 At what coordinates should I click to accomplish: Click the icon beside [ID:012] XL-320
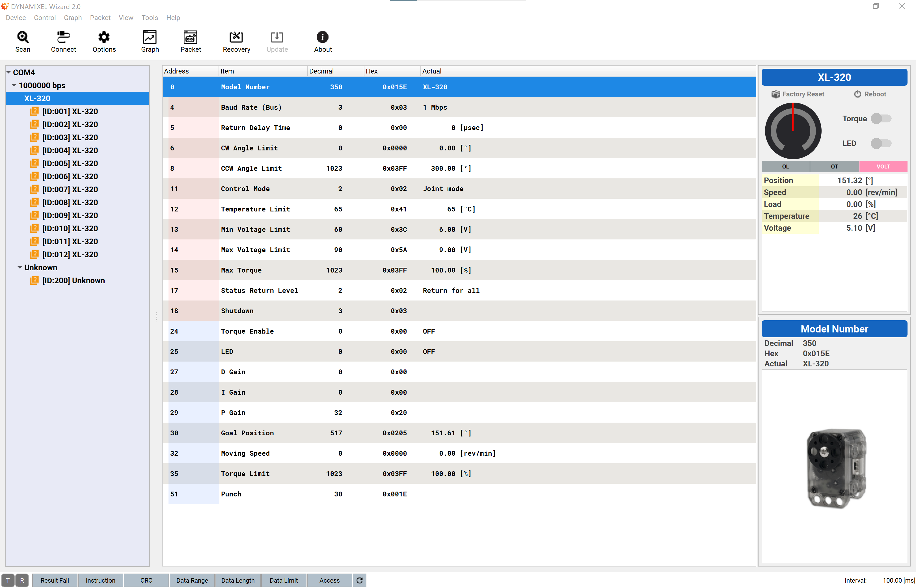coord(34,254)
